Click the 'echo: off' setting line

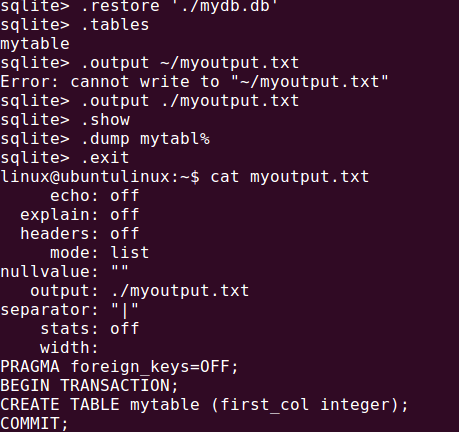95,196
